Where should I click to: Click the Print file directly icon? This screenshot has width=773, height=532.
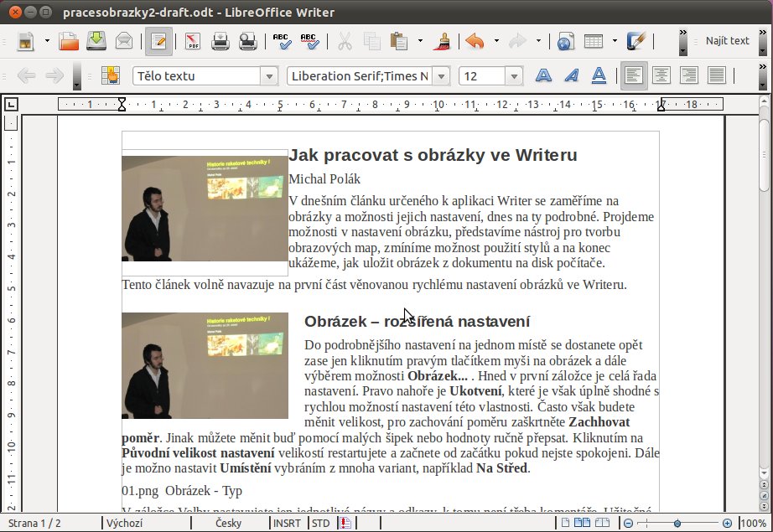(220, 41)
